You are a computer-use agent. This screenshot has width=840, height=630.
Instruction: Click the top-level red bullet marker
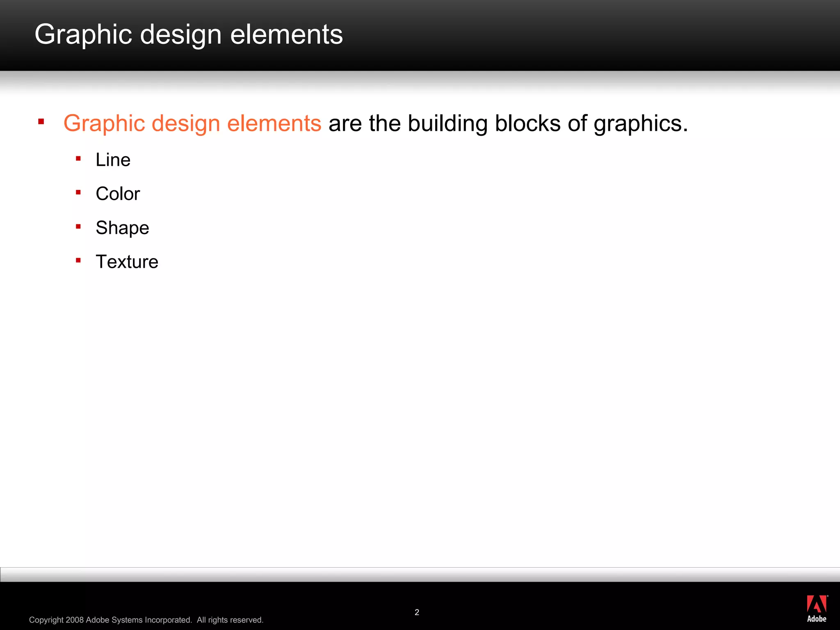(x=41, y=121)
